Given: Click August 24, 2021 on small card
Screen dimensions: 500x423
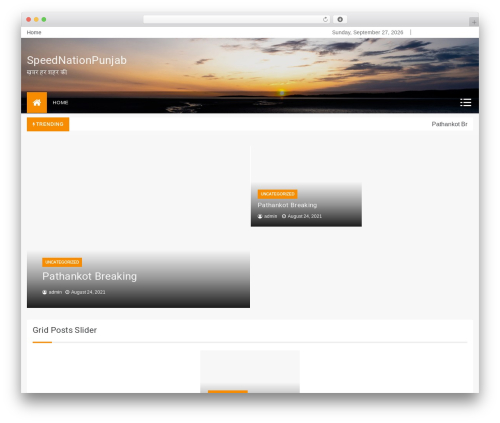Looking at the screenshot, I should (305, 216).
